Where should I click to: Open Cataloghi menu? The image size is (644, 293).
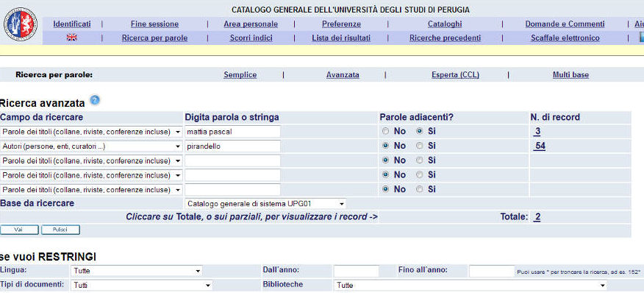coord(445,24)
